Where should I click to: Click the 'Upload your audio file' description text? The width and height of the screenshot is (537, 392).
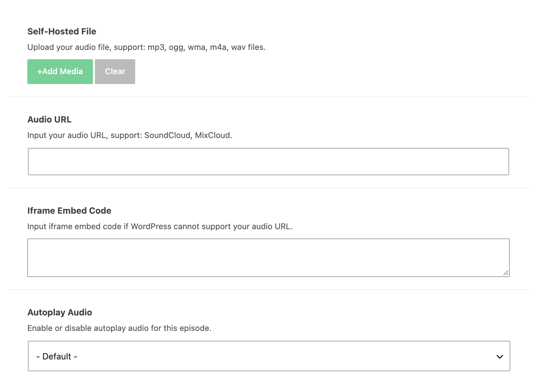pos(146,47)
